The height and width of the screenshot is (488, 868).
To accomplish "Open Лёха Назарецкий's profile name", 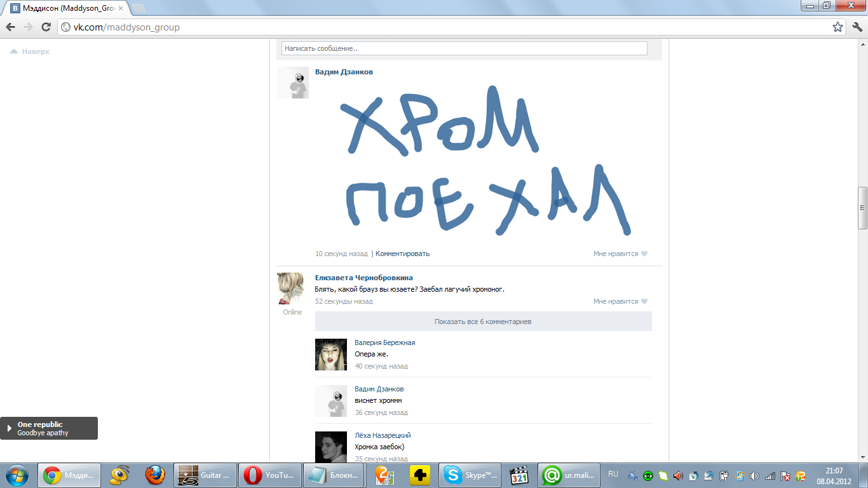I will click(383, 435).
